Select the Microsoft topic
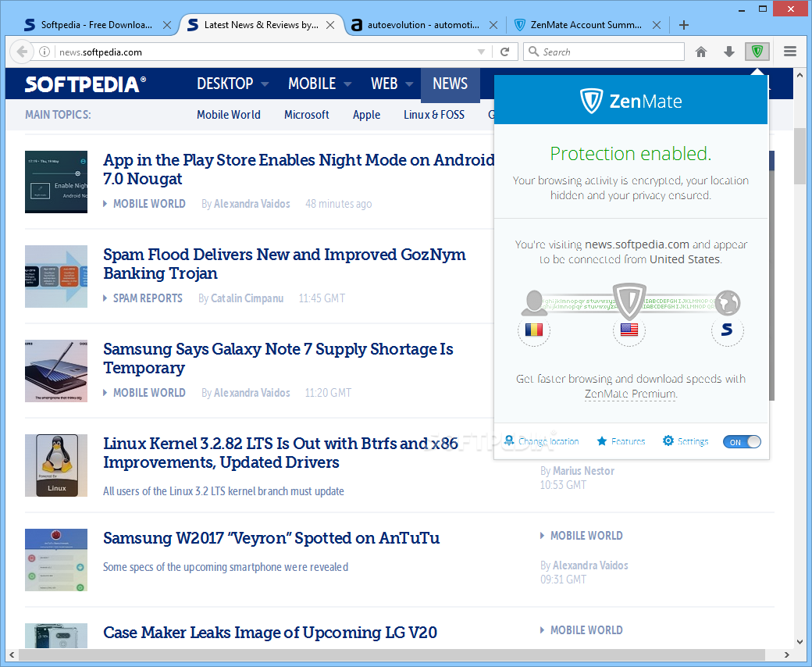The width and height of the screenshot is (812, 667). (307, 115)
